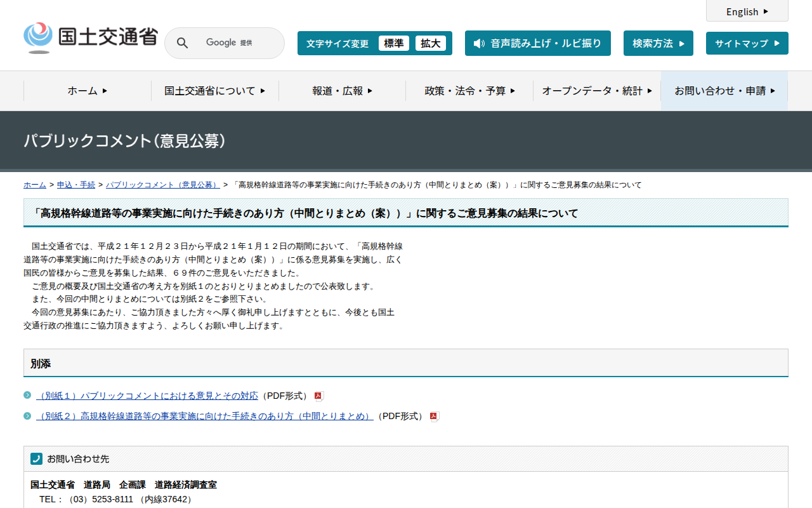Click the パブリックコメント breadcrumb link

[162, 185]
